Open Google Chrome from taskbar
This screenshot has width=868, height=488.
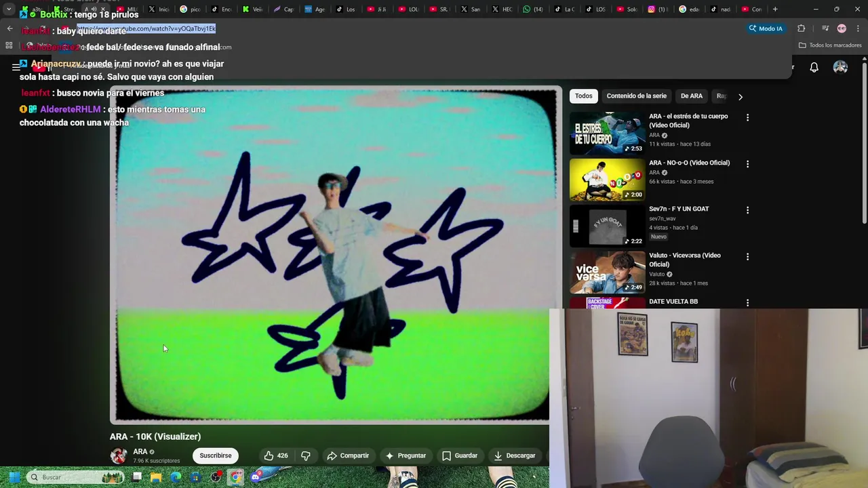235,477
